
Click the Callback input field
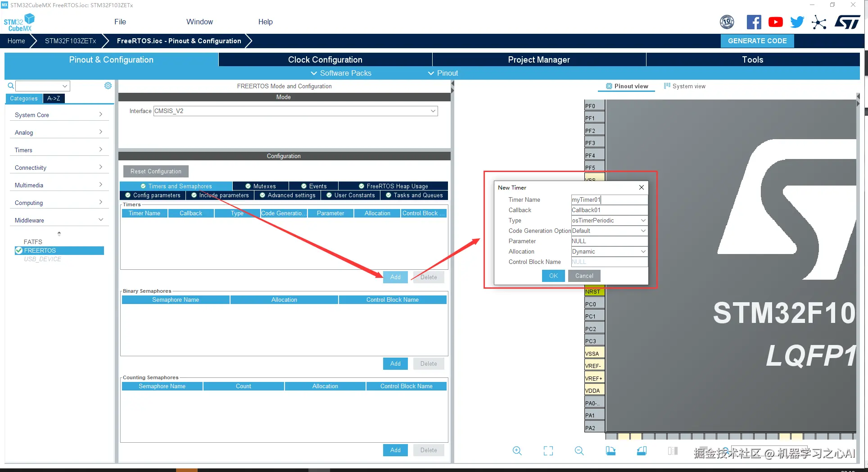coord(609,210)
